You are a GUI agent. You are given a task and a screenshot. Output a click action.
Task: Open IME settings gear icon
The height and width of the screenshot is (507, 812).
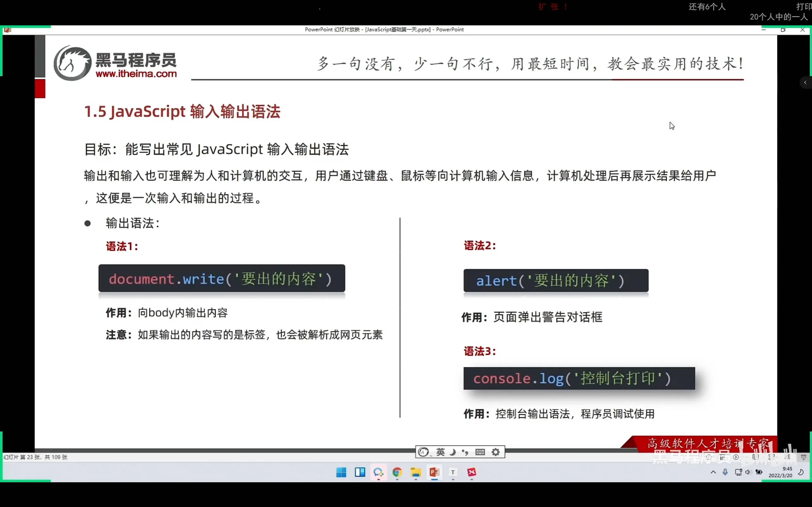pyautogui.click(x=495, y=452)
